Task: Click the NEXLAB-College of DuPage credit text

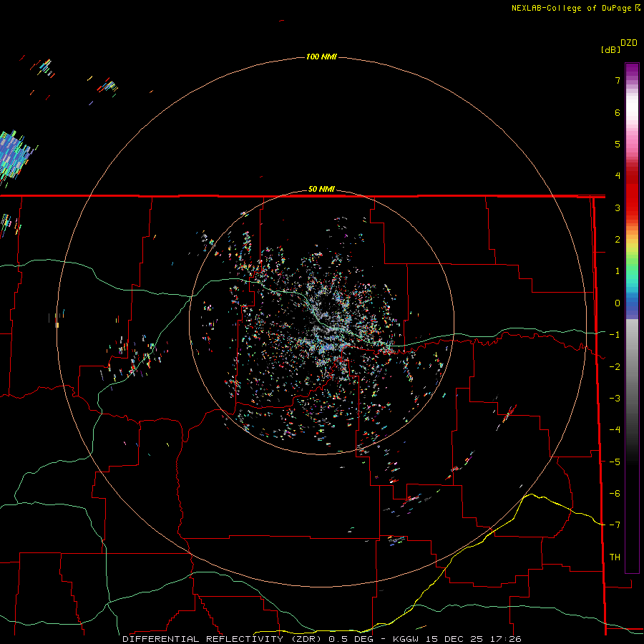Action: pyautogui.click(x=576, y=8)
